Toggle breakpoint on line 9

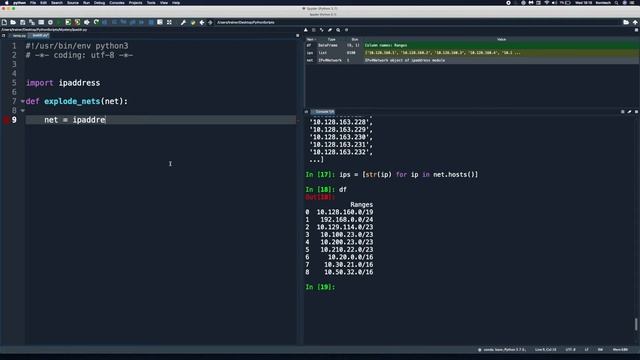tap(6, 120)
